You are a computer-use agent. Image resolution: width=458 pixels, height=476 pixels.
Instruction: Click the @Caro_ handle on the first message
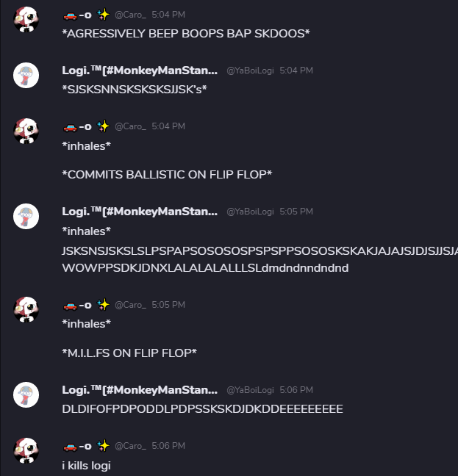point(130,15)
